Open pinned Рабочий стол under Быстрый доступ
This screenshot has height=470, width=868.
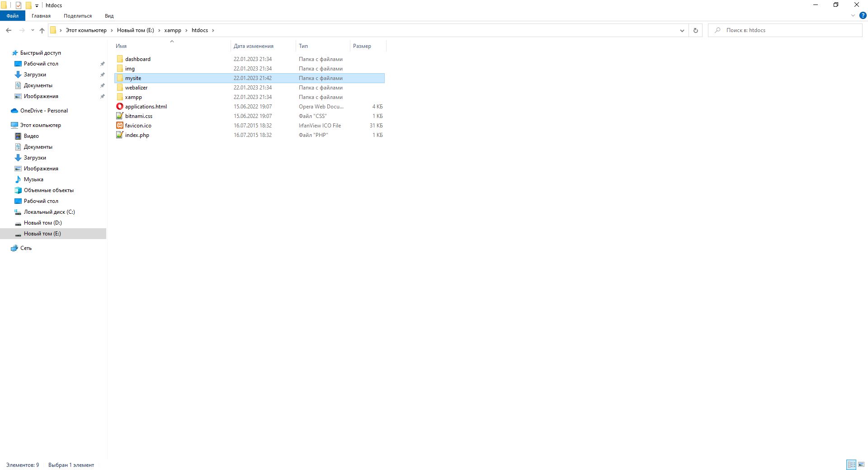[41, 64]
